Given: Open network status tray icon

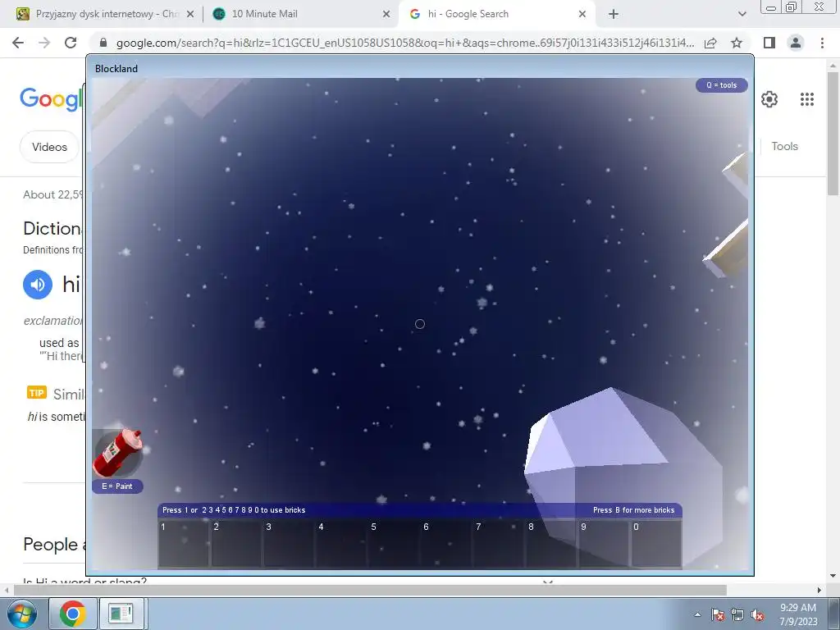Looking at the screenshot, I should (x=737, y=615).
